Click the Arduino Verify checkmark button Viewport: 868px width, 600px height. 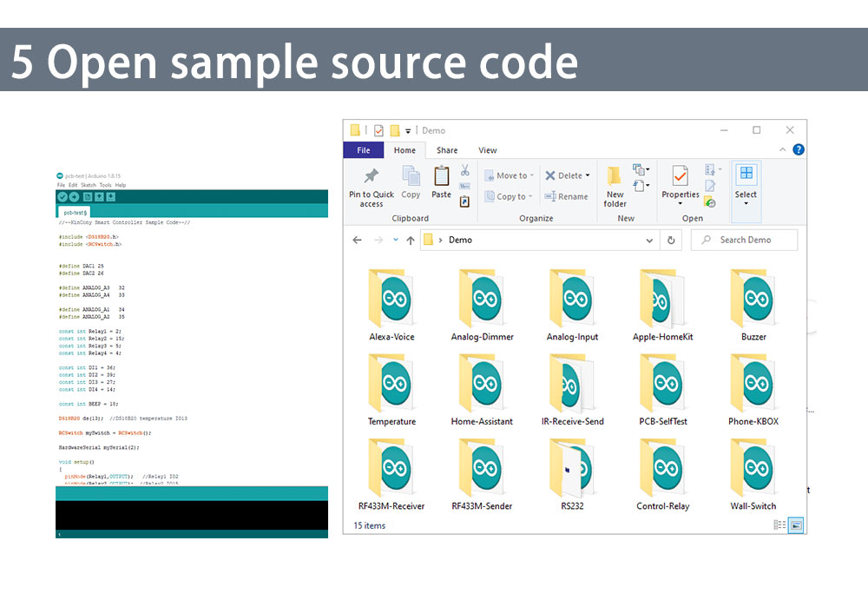pyautogui.click(x=62, y=197)
